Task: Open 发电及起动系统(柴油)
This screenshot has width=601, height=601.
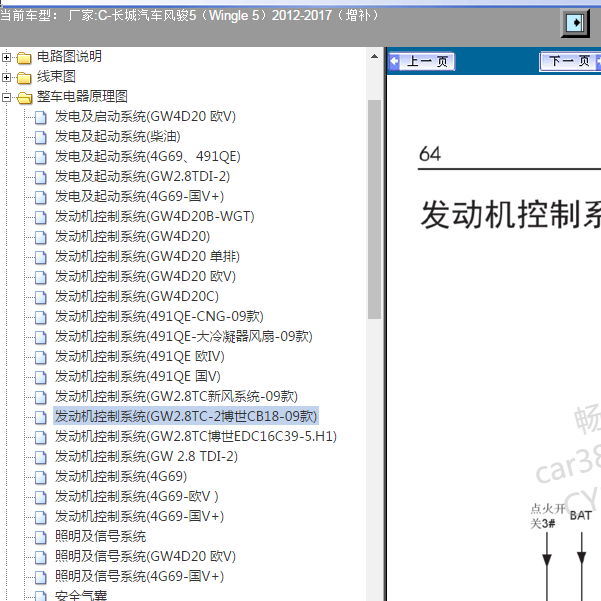Action: pos(118,136)
